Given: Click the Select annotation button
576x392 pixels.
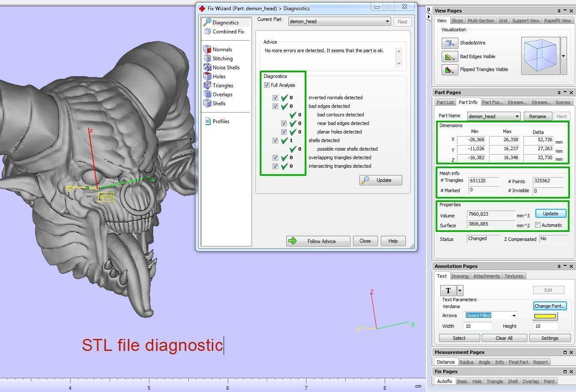Looking at the screenshot, I should [x=459, y=338].
